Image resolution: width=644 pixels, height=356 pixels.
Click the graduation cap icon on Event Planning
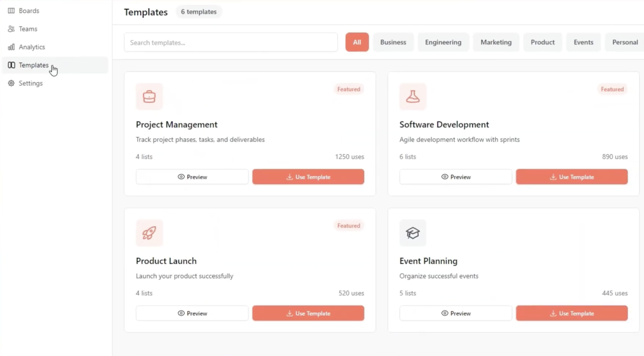point(413,233)
